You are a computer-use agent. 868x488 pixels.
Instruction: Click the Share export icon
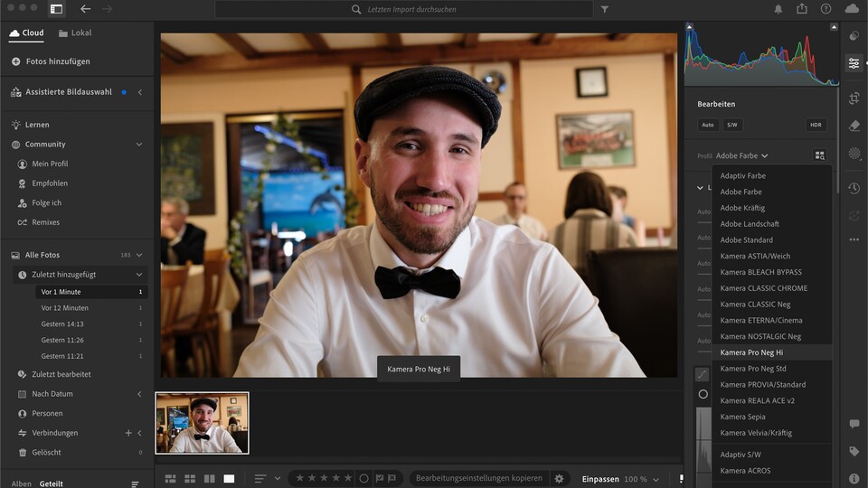coord(801,9)
